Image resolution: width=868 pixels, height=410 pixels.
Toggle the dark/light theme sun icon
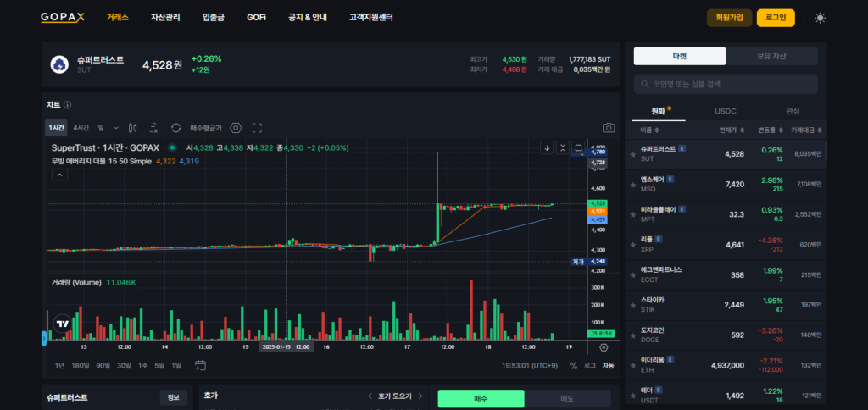[820, 18]
